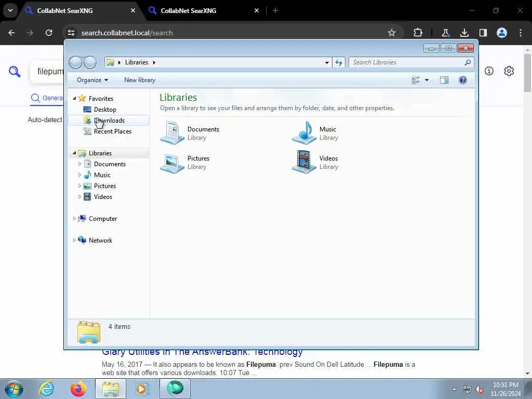Open the Videos library icon in main pane
The image size is (532, 399).
pyautogui.click(x=304, y=163)
